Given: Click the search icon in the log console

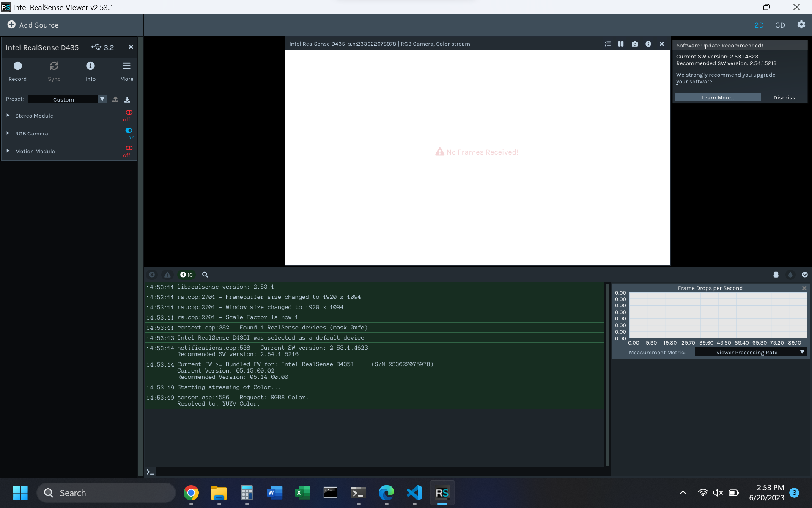Looking at the screenshot, I should point(205,275).
